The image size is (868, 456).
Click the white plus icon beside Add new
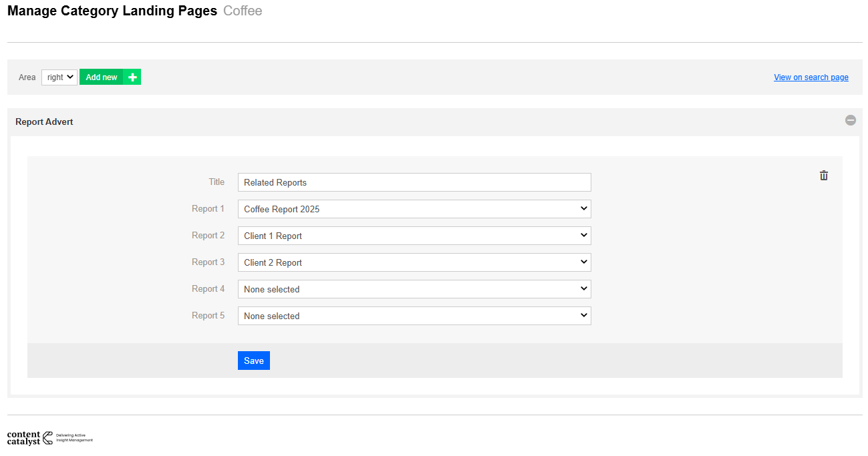pos(132,77)
